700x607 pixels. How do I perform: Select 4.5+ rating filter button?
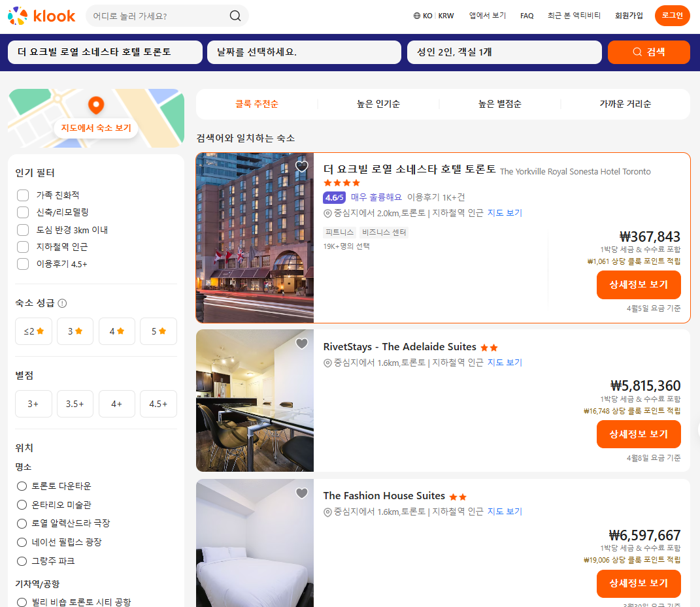(x=158, y=404)
